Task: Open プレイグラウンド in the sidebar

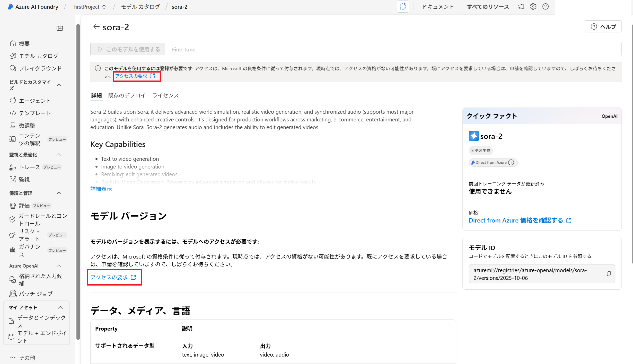Action: [x=40, y=68]
